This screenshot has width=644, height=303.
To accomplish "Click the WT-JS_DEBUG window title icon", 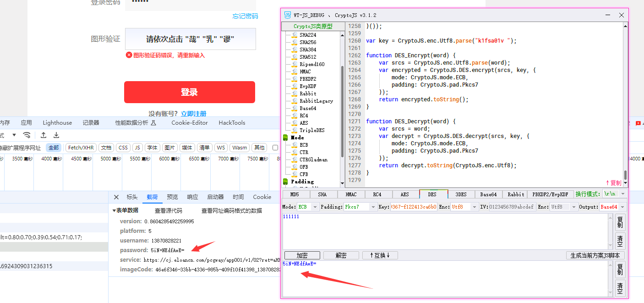I will pos(288,15).
